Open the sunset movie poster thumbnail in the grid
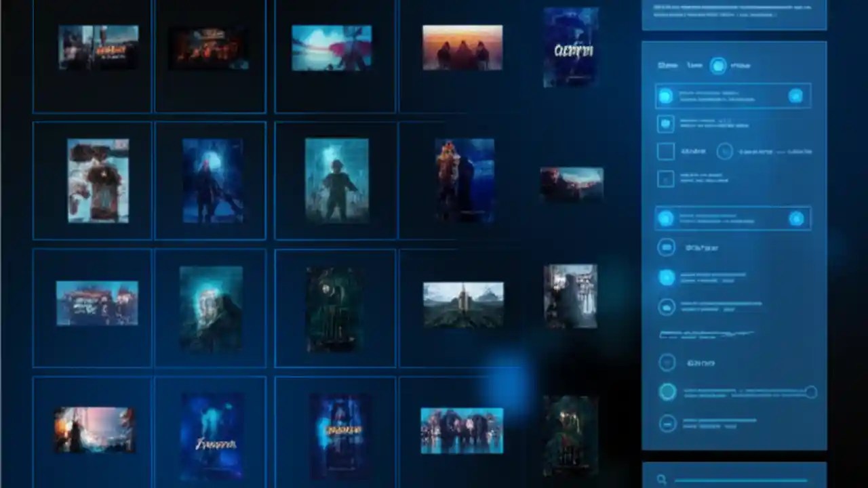 pos(462,47)
